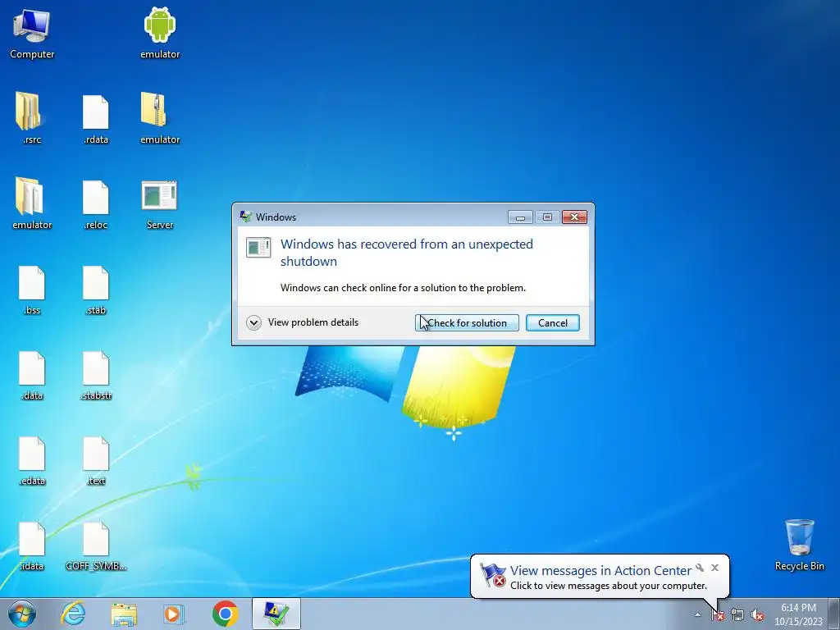This screenshot has height=630, width=840.
Task: Click the Windows dialog title icon
Action: pos(246,217)
